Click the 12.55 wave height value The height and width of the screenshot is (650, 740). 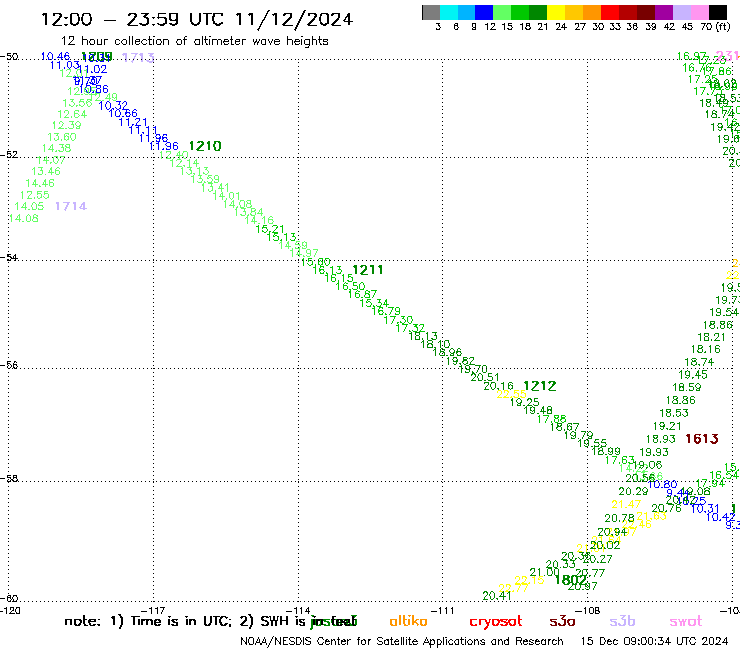pos(34,195)
